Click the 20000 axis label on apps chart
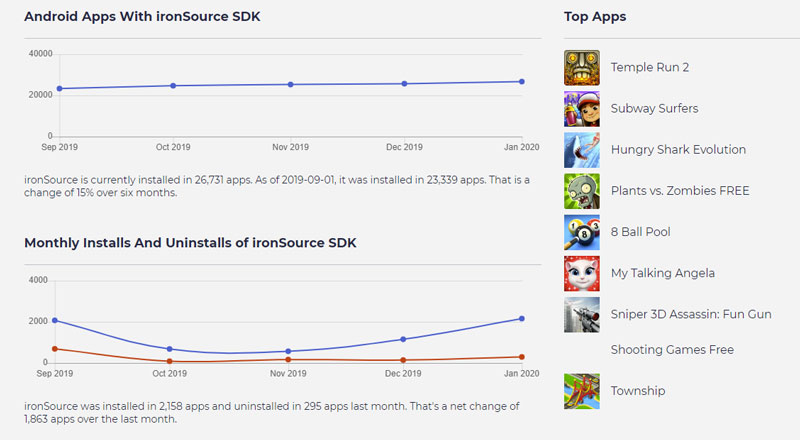This screenshot has width=800, height=440. 40,95
